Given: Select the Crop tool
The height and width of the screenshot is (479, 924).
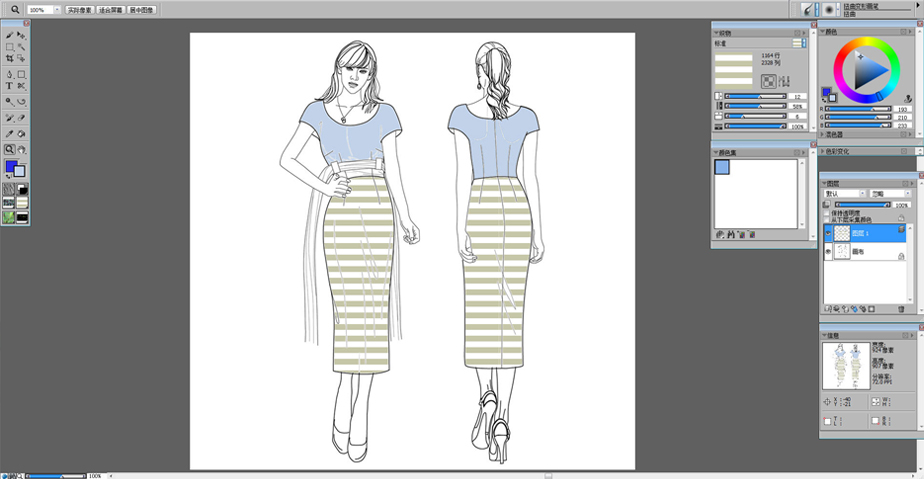Looking at the screenshot, I should (9, 58).
